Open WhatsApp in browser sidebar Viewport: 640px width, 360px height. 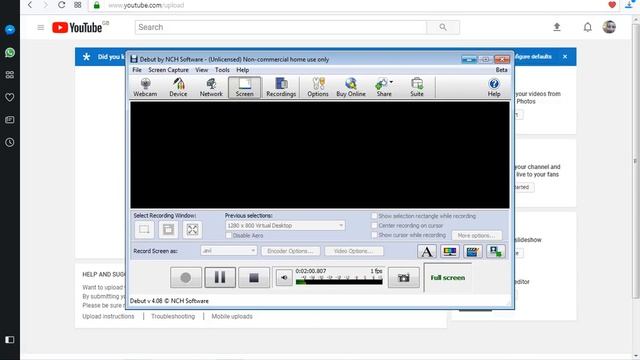tap(10, 53)
